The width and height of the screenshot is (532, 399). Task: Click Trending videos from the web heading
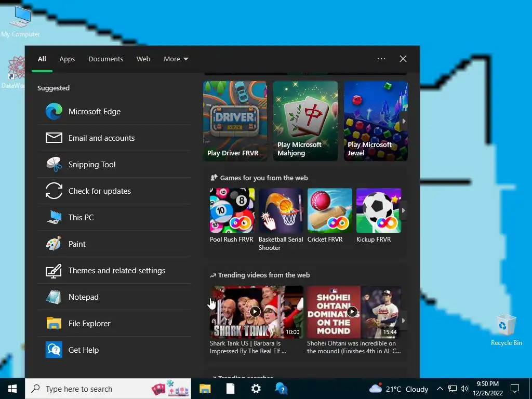[263, 275]
